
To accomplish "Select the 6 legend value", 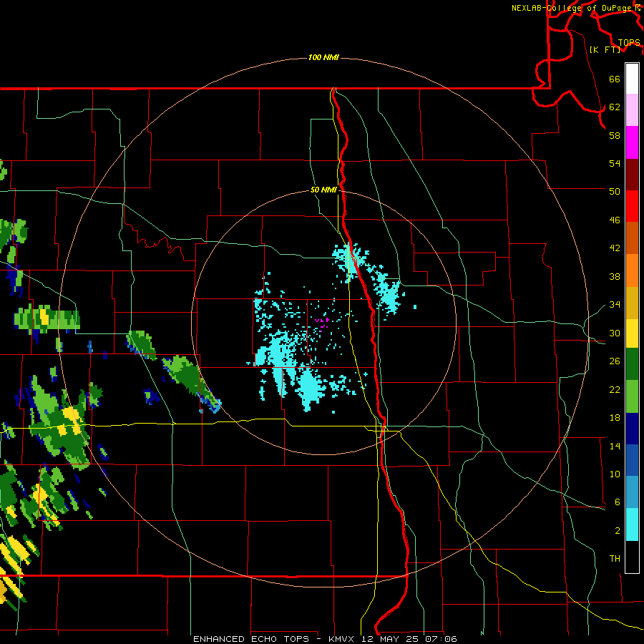I will coord(617,502).
